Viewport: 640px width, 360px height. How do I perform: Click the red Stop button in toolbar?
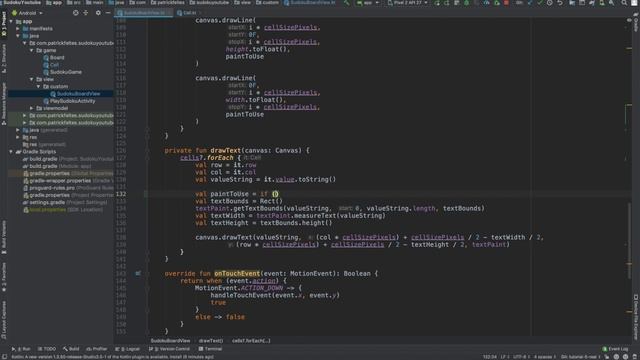[506, 3]
